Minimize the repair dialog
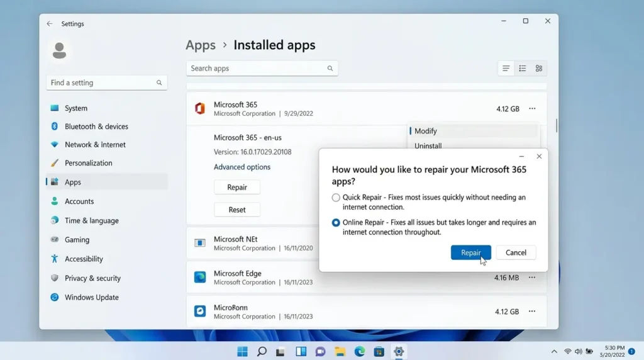 click(x=521, y=156)
